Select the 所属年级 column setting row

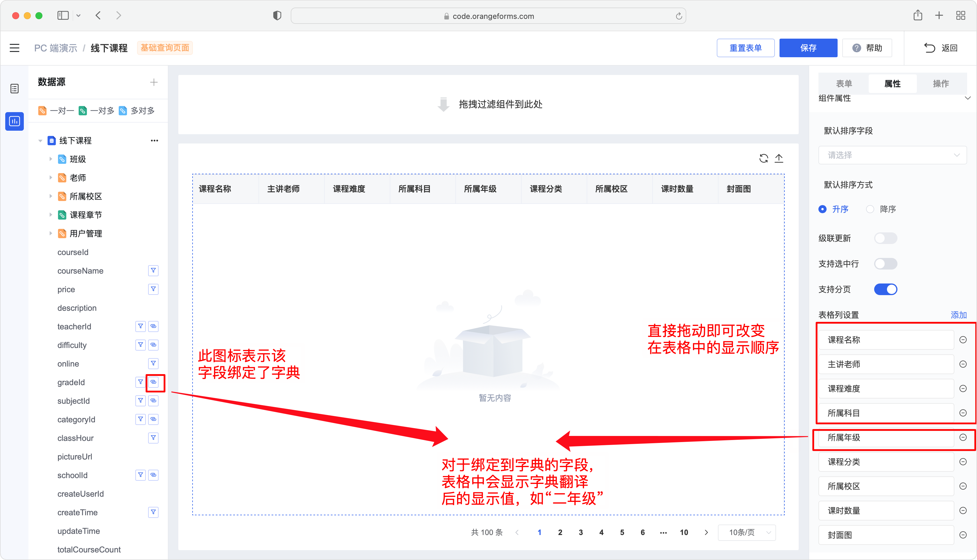click(886, 438)
